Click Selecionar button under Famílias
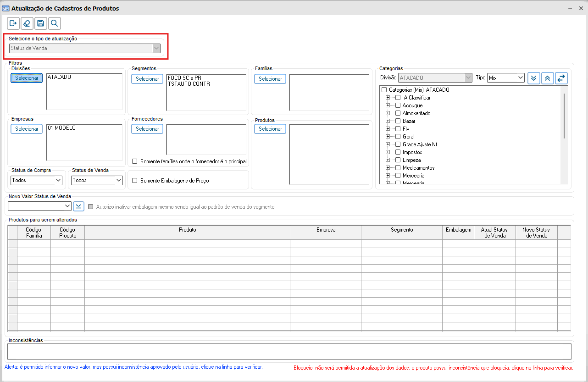This screenshot has width=588, height=382. click(270, 79)
